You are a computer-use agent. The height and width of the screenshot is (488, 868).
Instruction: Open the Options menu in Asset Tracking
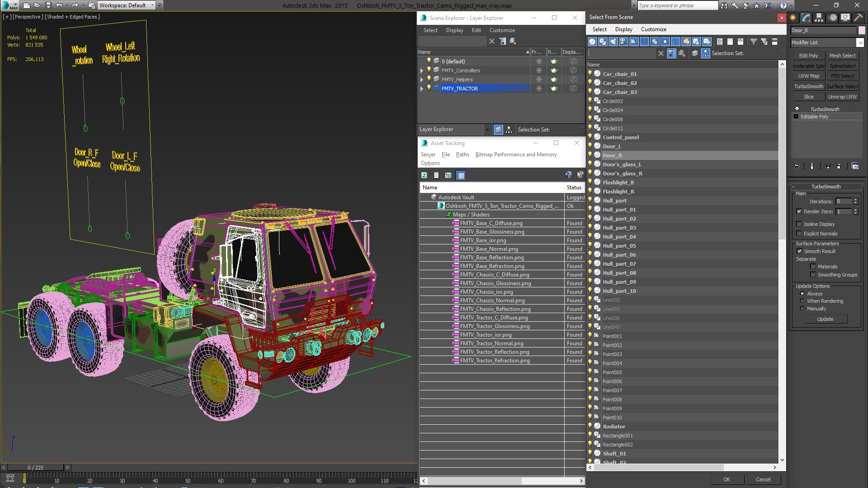[x=430, y=163]
